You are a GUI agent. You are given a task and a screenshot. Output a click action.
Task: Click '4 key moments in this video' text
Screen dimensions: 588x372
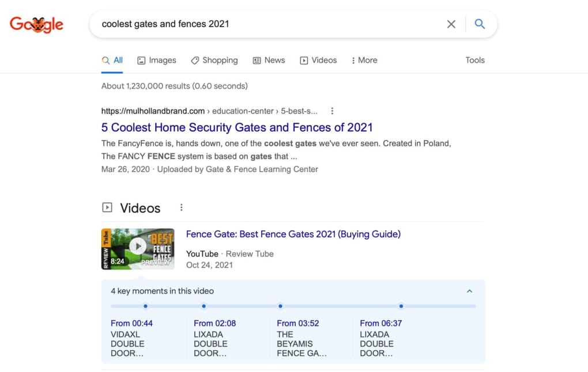(x=163, y=291)
